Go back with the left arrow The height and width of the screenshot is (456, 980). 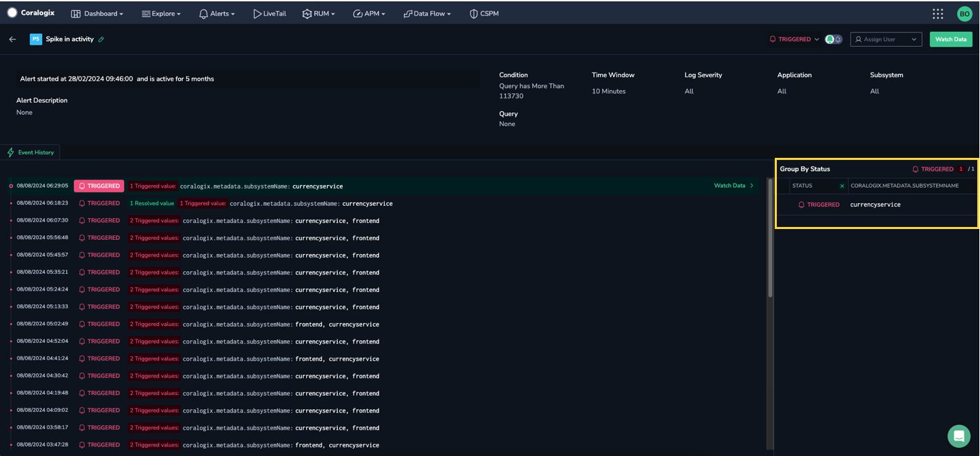(x=12, y=39)
